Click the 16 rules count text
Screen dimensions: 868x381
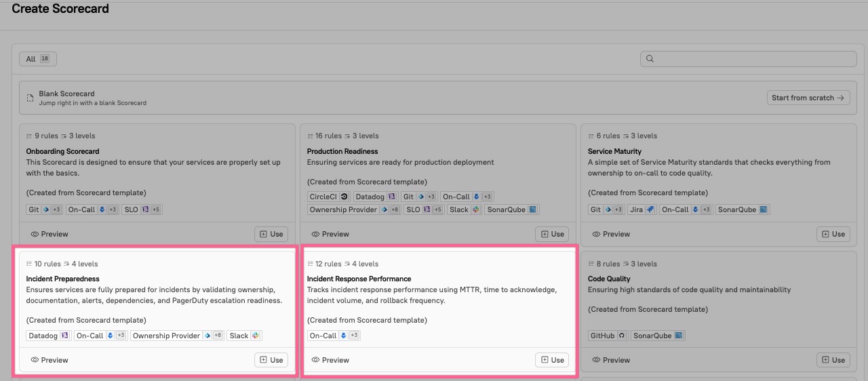(x=328, y=136)
